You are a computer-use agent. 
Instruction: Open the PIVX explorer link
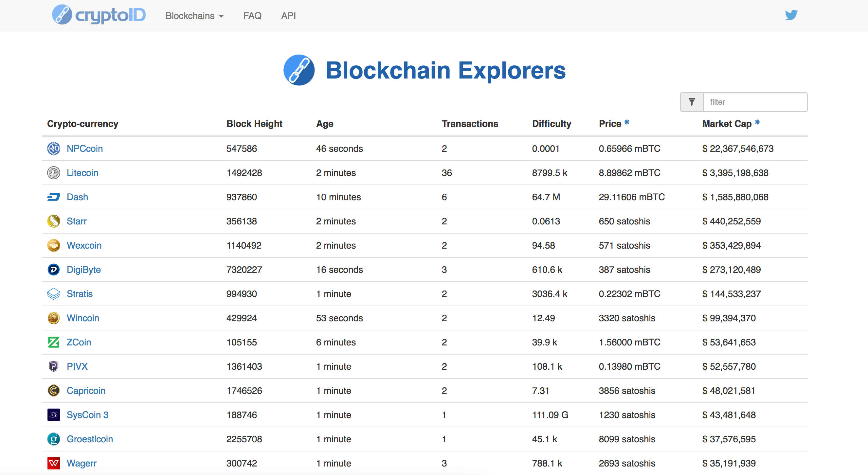click(77, 366)
